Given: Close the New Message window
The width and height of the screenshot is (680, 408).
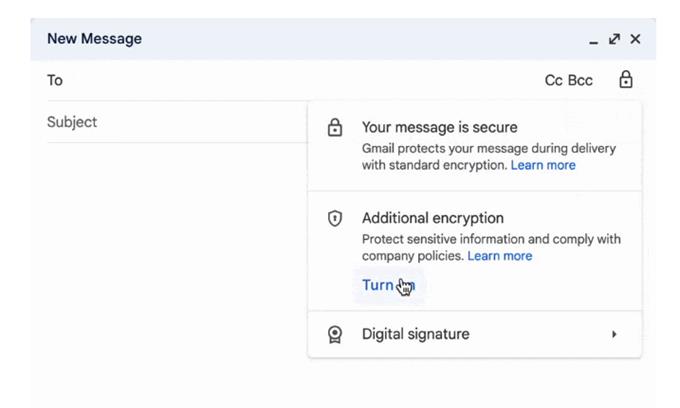Looking at the screenshot, I should 635,39.
